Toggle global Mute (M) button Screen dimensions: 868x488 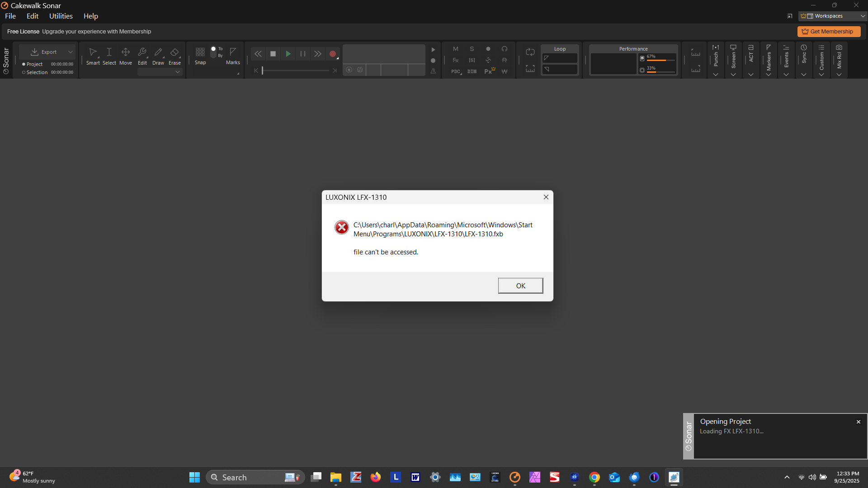[456, 49]
